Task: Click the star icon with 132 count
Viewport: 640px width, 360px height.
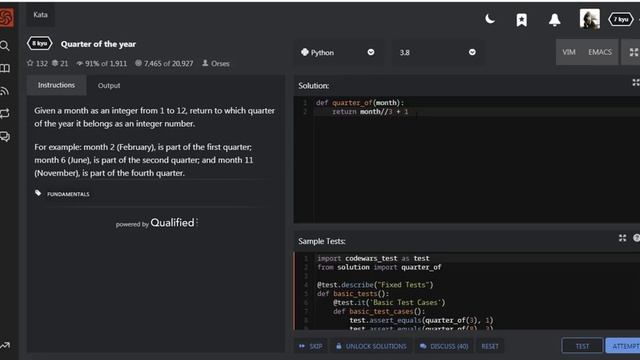Action: (30, 63)
